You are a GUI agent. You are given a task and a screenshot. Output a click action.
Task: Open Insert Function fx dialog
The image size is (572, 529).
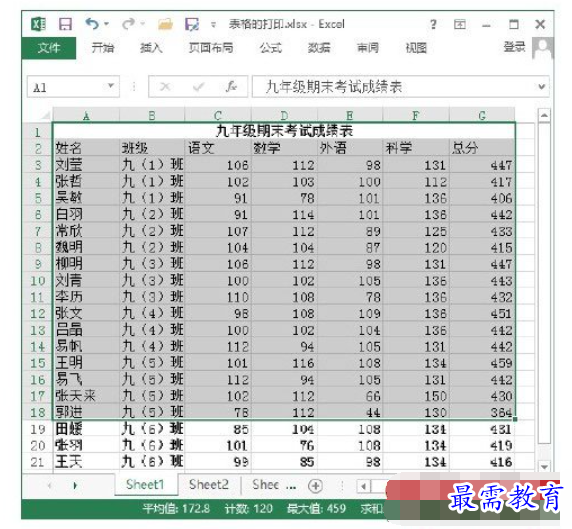pos(231,87)
